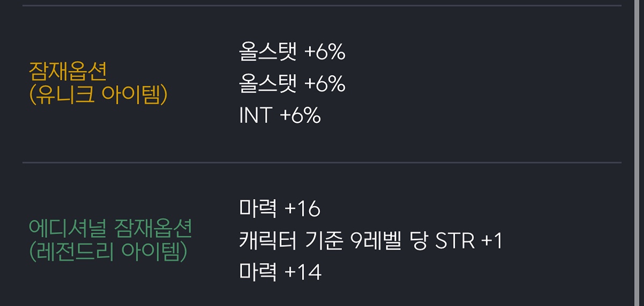
Task: Click the word 마력 in the +16 line
Action: [x=258, y=209]
